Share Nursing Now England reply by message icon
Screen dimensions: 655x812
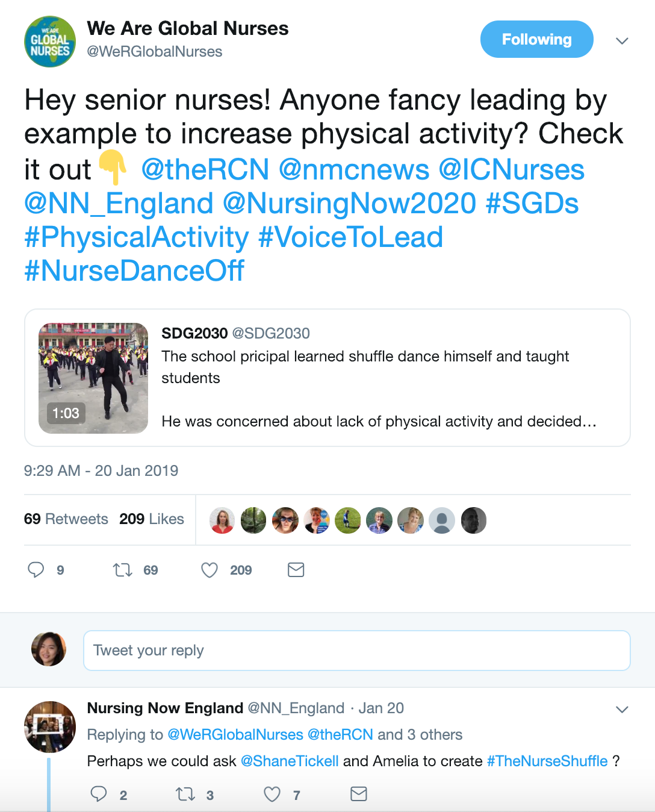click(359, 795)
